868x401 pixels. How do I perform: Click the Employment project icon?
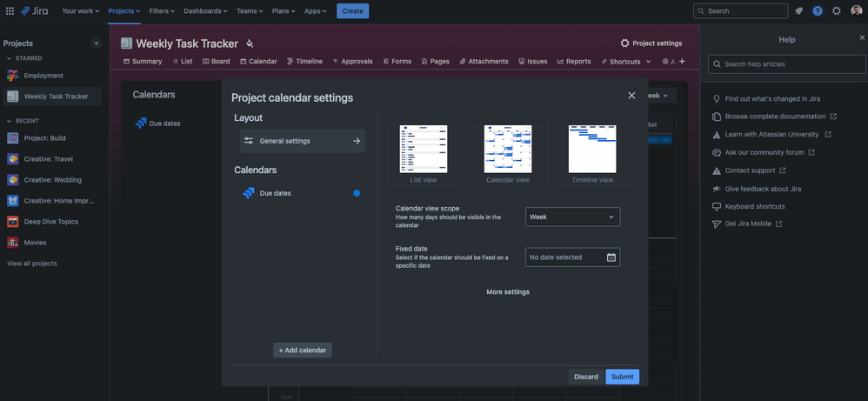(13, 76)
